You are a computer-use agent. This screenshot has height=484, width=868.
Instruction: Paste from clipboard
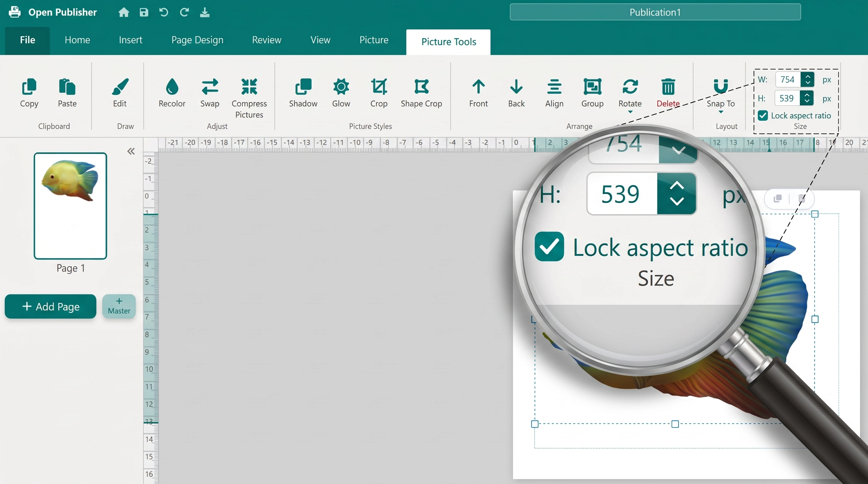click(x=67, y=93)
